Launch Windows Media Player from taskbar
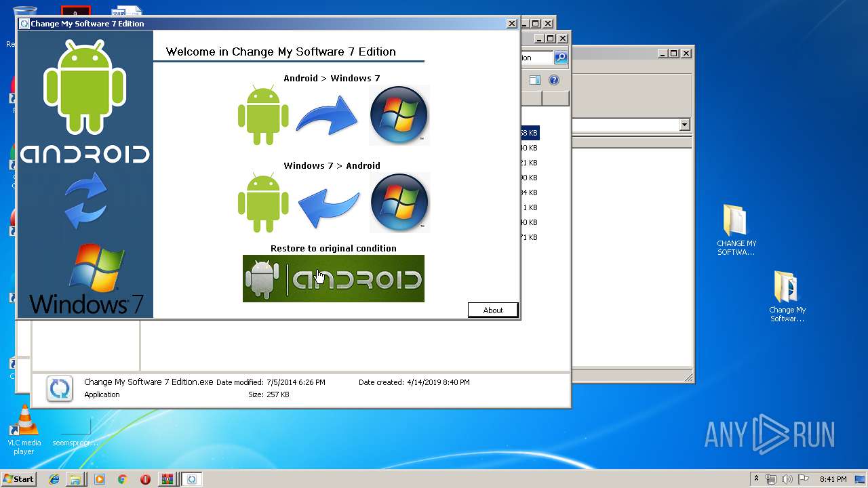Viewport: 868px width, 488px height. coord(100,479)
